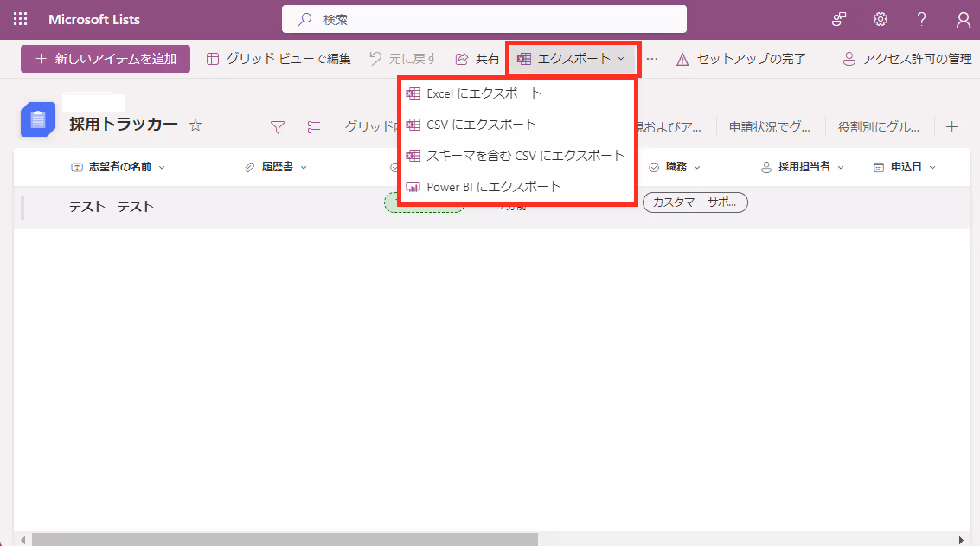Click the 採用トラッカー list clipboard icon
This screenshot has width=980, height=546.
tap(37, 119)
